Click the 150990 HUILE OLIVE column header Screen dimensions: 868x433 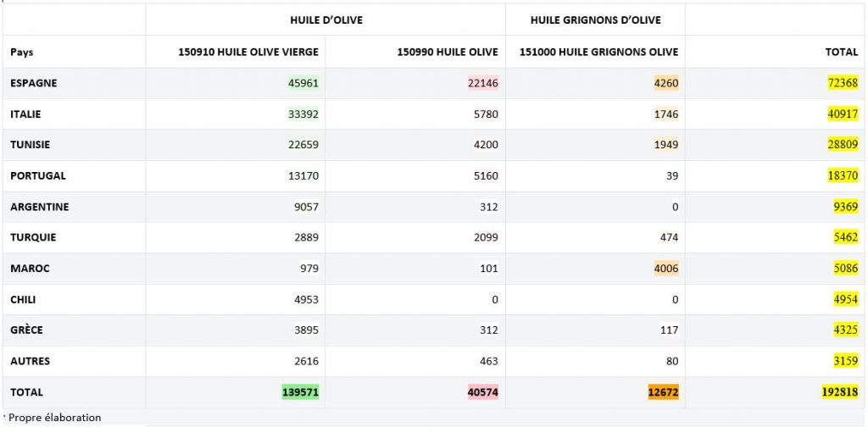(448, 52)
